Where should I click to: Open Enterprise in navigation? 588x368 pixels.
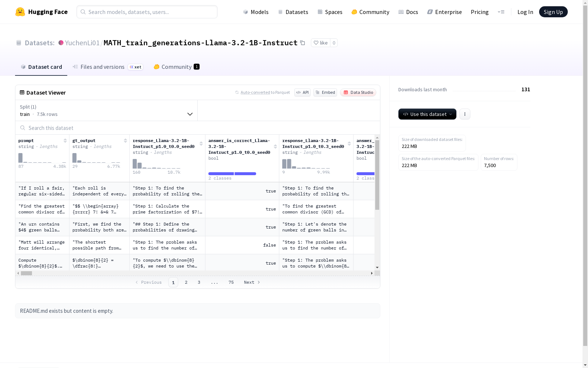(444, 12)
